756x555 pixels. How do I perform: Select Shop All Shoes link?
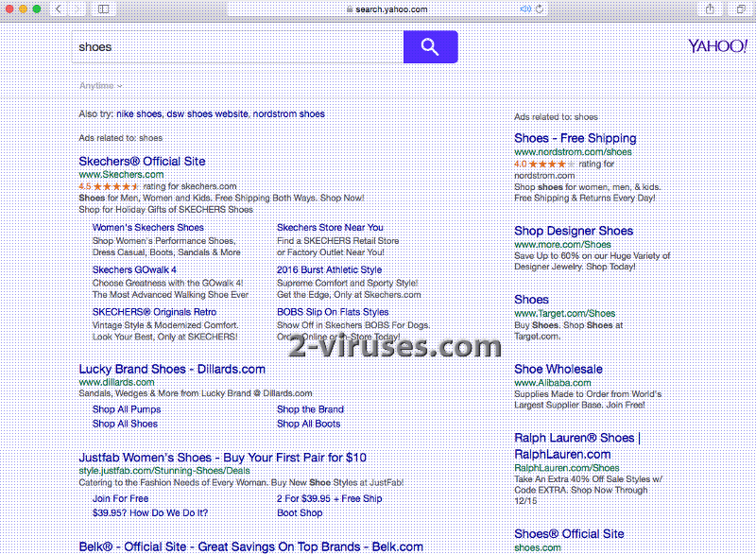click(x=125, y=424)
